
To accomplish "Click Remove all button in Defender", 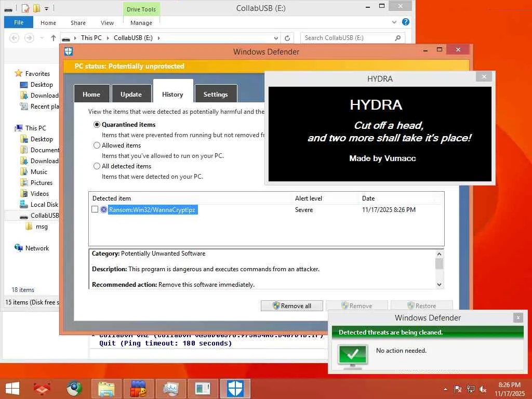I will tap(292, 305).
